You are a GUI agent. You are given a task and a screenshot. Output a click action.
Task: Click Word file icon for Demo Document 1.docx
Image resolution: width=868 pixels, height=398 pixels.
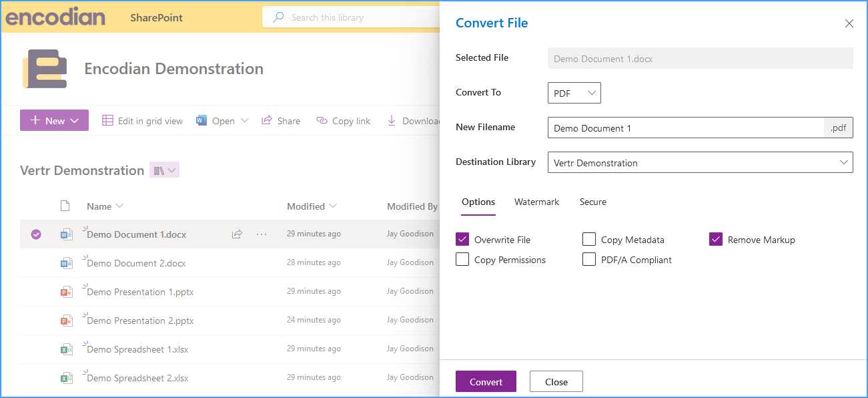coord(66,234)
